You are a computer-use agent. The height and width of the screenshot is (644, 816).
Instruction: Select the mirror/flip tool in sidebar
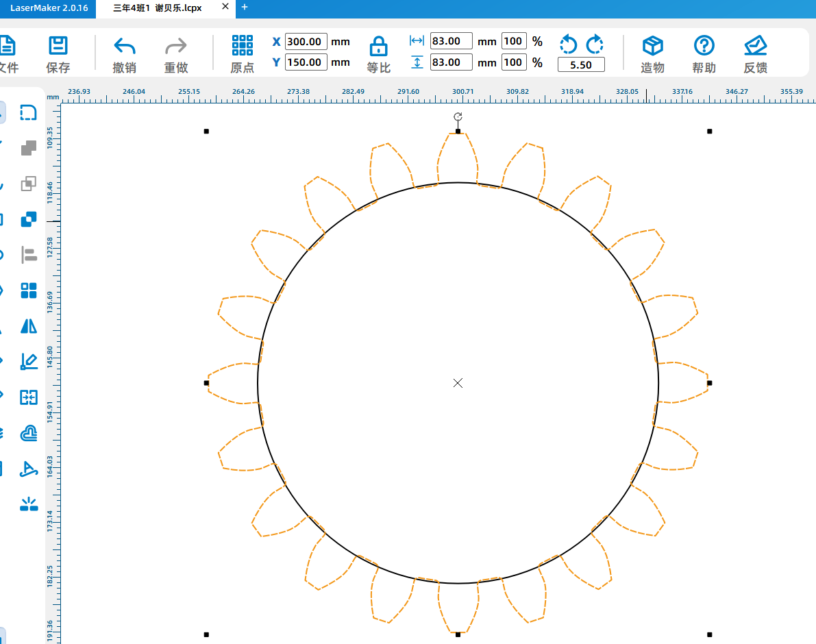(x=29, y=326)
